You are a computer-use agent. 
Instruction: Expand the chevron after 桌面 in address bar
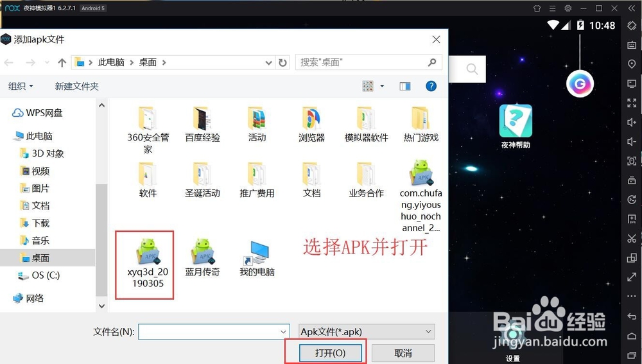(164, 63)
